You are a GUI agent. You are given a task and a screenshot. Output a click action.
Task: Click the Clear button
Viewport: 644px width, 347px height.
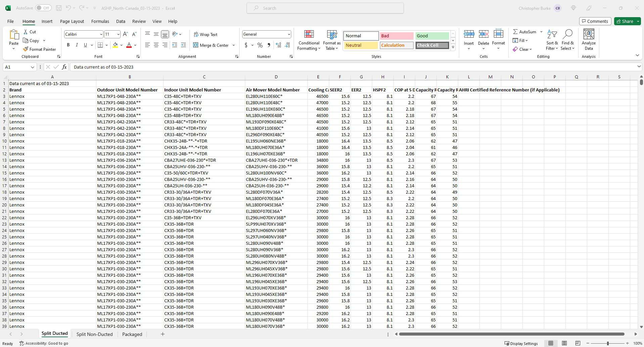click(522, 49)
